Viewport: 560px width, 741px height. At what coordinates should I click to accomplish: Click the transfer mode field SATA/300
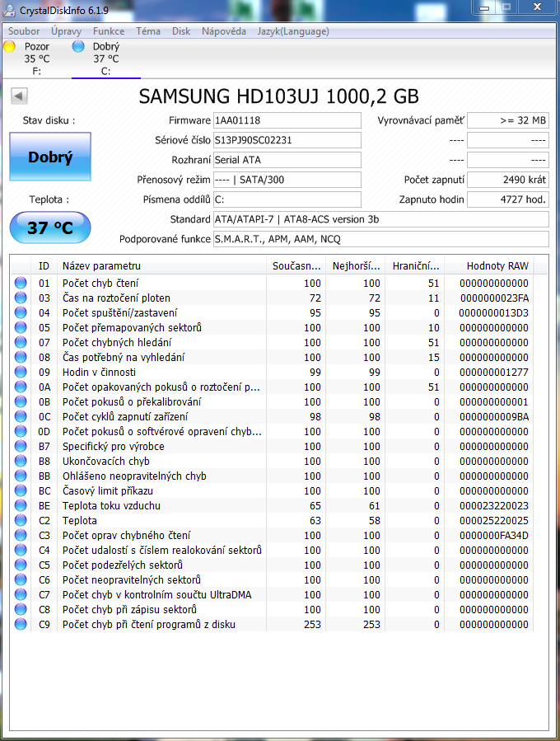click(287, 180)
